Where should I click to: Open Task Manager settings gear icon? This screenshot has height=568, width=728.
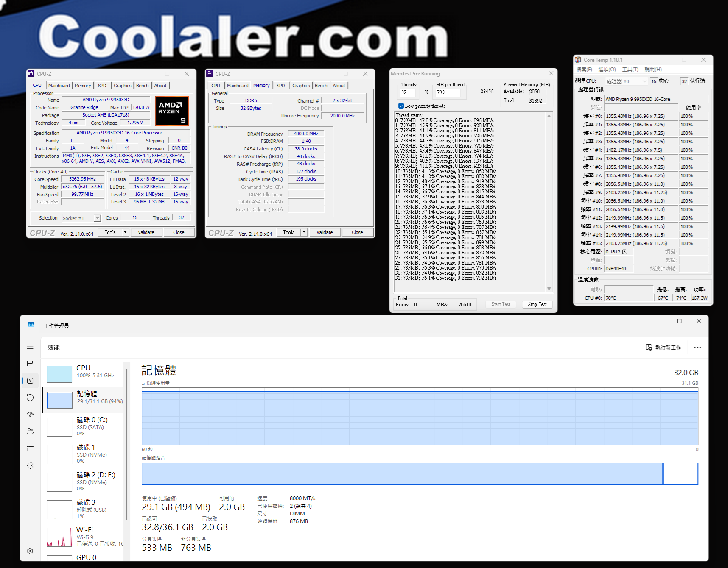(x=30, y=551)
